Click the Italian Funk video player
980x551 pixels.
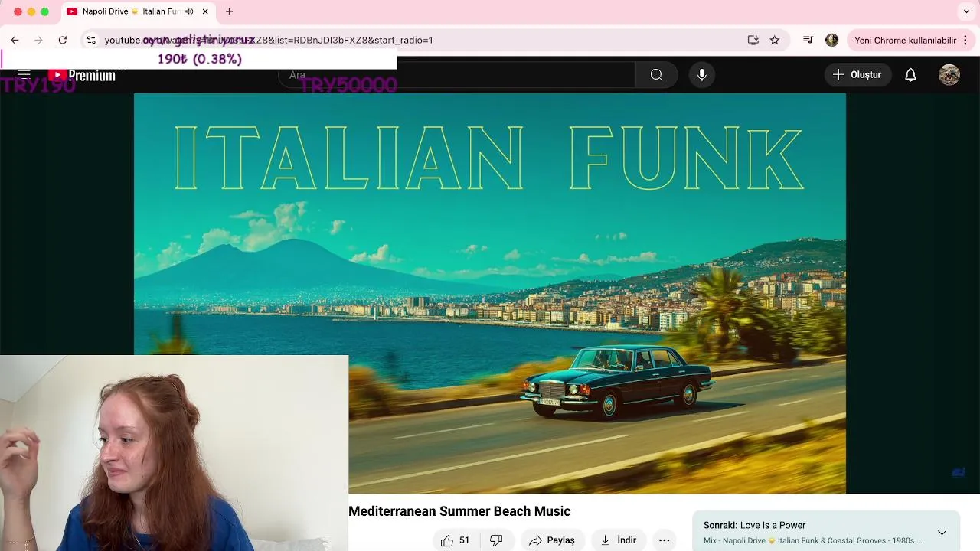coord(490,293)
